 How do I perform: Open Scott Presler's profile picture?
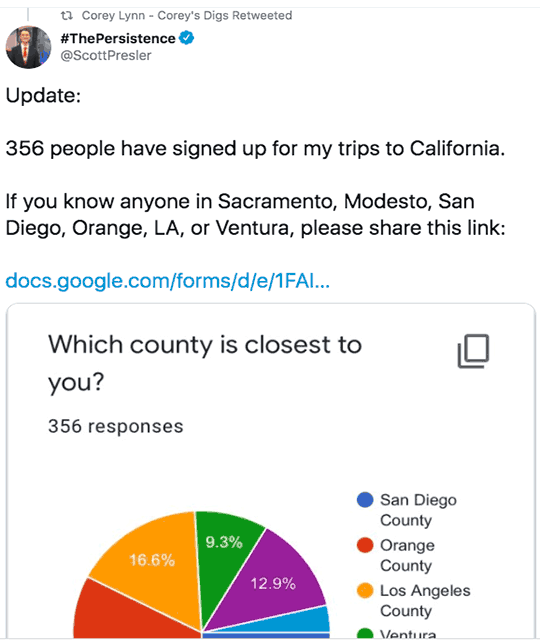(x=28, y=47)
